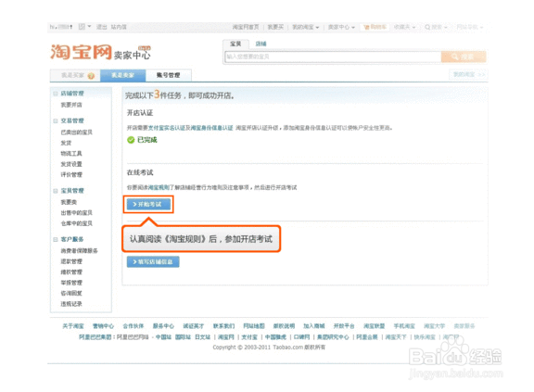The image size is (534, 392).
Task: Click the green 已完成 checkmark icon
Action: (x=131, y=140)
